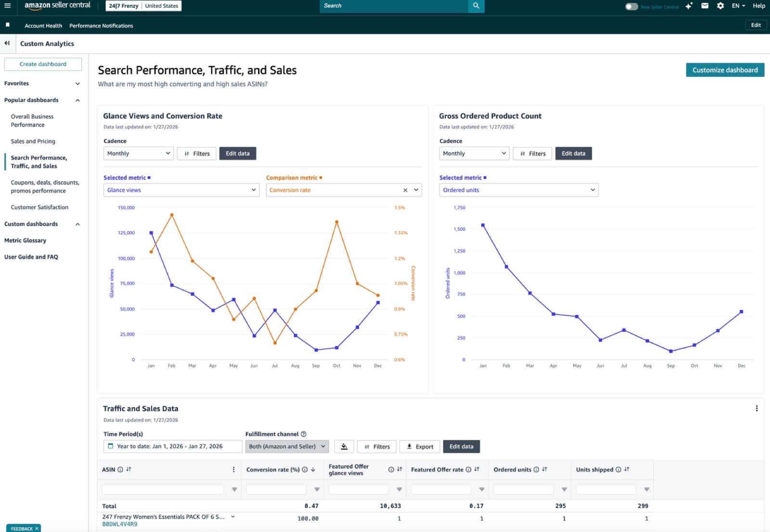The height and width of the screenshot is (532, 770).
Task: Open Gross Ordered Cadence Monthly dropdown
Action: coord(475,153)
